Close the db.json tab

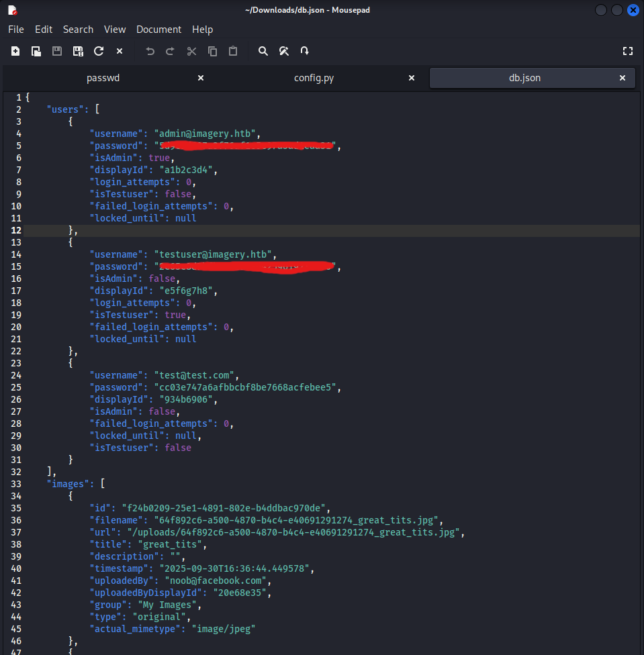coord(623,78)
